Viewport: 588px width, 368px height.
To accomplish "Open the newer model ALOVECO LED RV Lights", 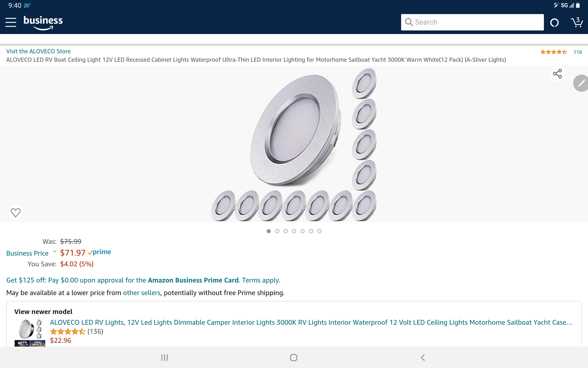I will pyautogui.click(x=311, y=322).
